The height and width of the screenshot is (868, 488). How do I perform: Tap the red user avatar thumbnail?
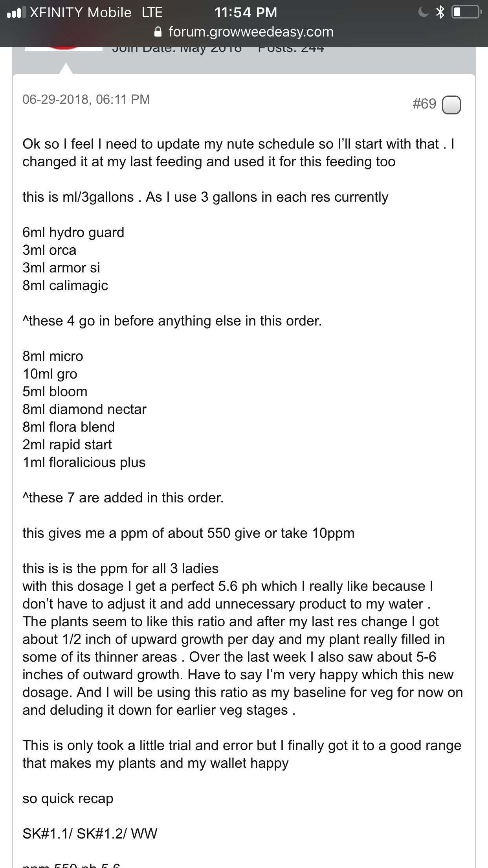(x=63, y=48)
